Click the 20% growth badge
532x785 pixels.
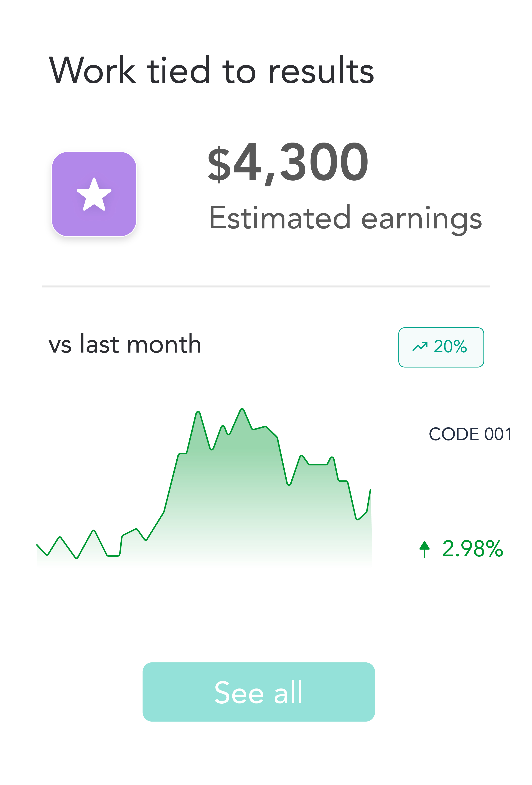pyautogui.click(x=441, y=347)
